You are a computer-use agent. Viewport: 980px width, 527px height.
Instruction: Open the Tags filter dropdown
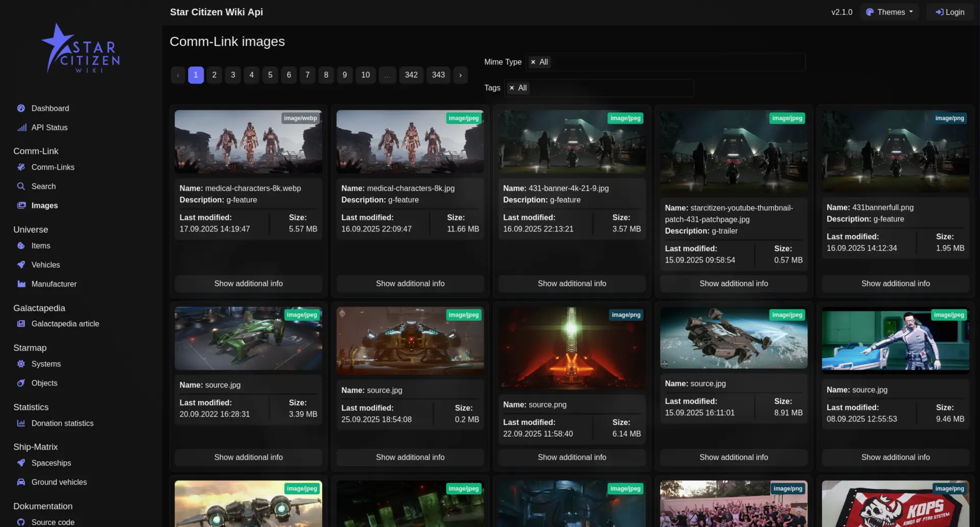tap(599, 88)
